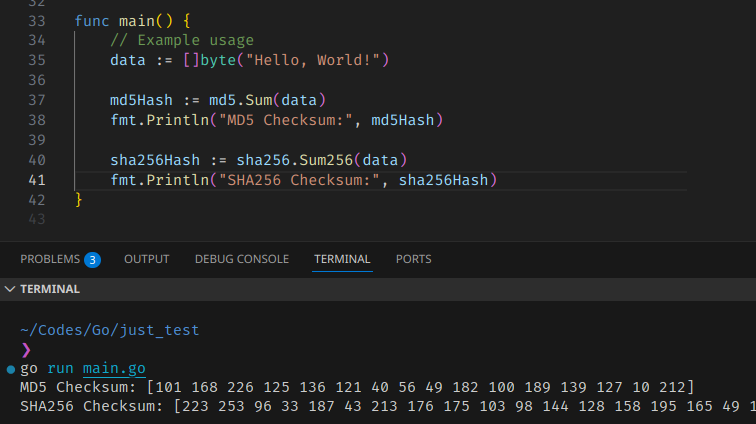
Task: Select the TERMINAL panel tab
Action: click(342, 259)
